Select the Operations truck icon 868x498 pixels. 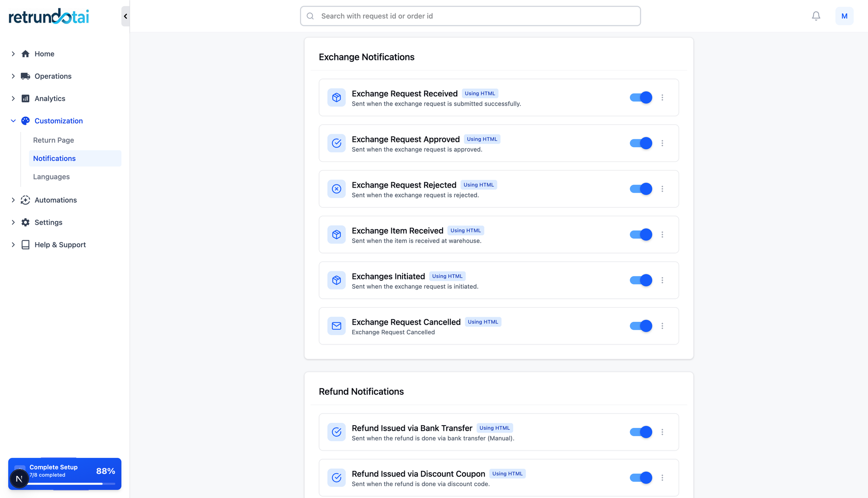(x=25, y=76)
